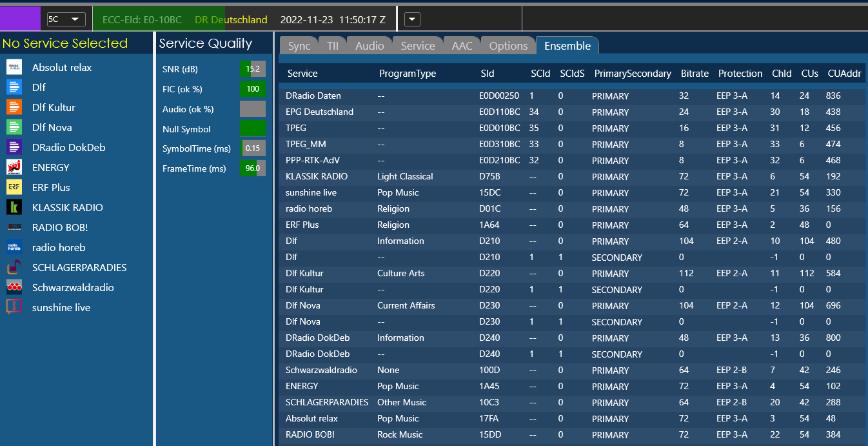Screen dimensions: 868x446
Task: Select sunshine live in the service list
Action: [61, 307]
